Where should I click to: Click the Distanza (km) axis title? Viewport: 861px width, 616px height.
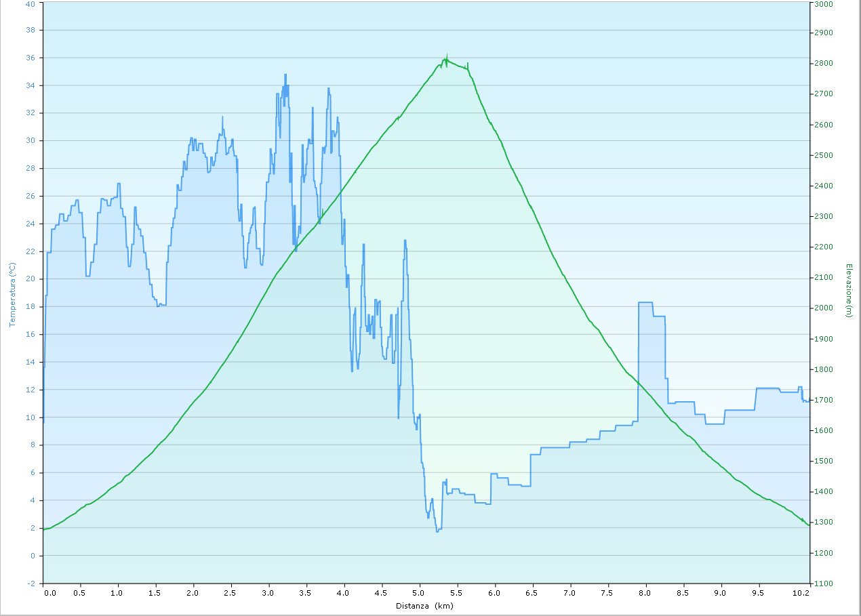tap(424, 606)
